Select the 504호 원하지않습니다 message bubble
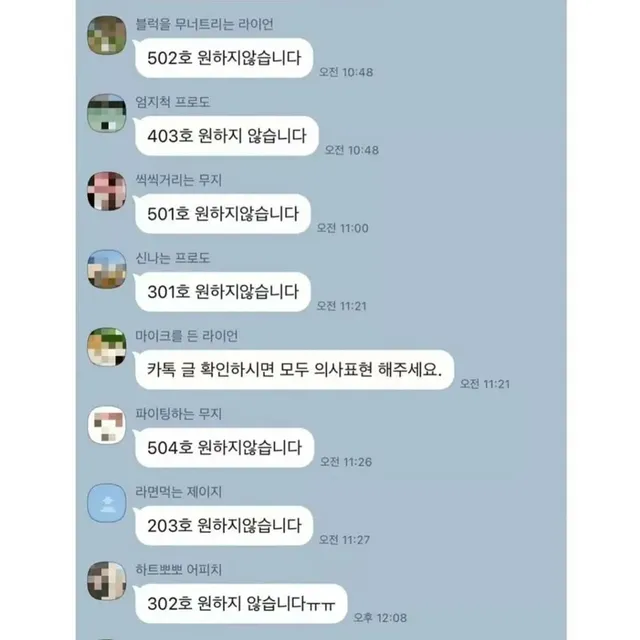Viewport: 640px width, 640px height. click(224, 448)
